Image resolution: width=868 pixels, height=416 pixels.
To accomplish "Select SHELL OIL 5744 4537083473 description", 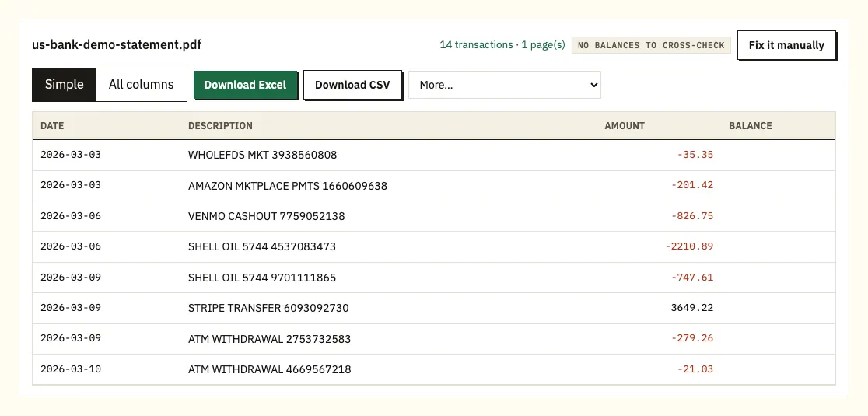I will 262,246.
